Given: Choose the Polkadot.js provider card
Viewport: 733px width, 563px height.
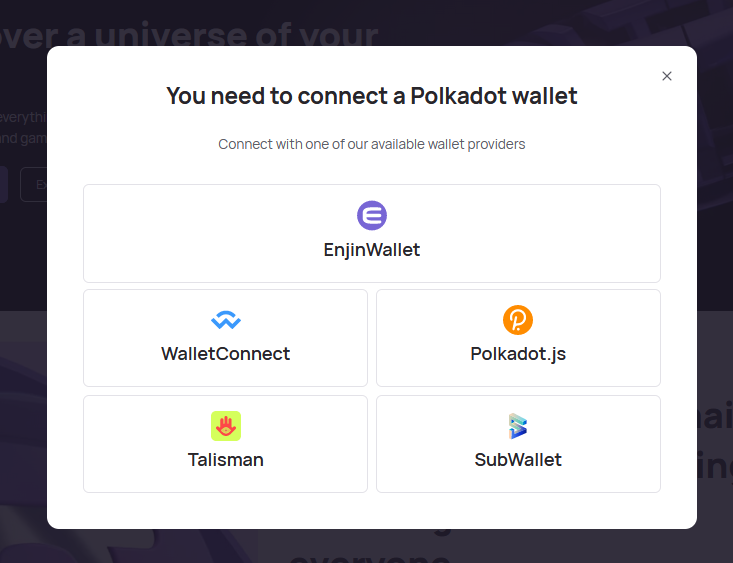Looking at the screenshot, I should click(518, 338).
